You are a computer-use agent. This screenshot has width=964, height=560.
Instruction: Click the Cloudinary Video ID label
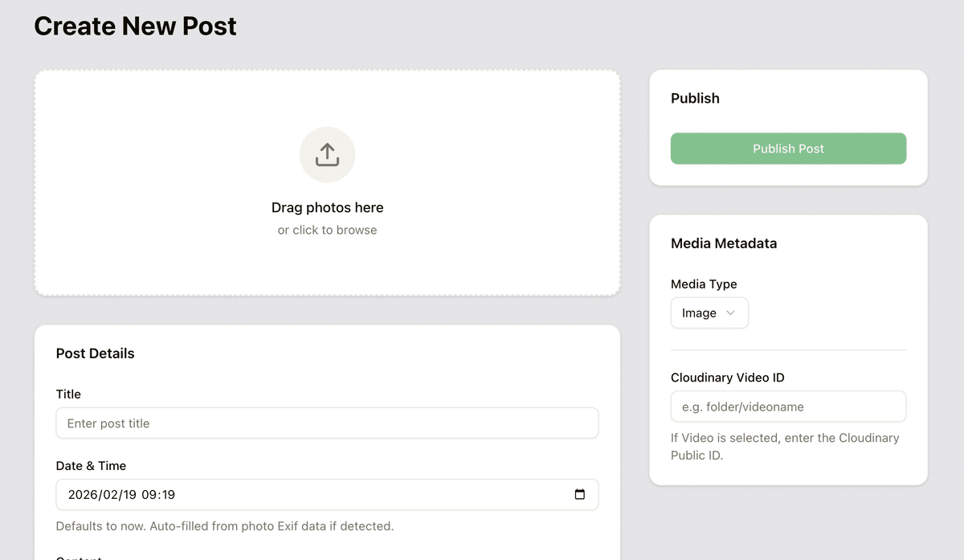coord(728,378)
